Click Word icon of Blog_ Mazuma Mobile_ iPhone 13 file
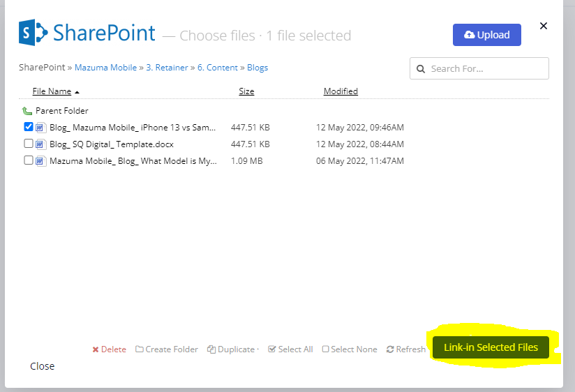 pos(40,127)
